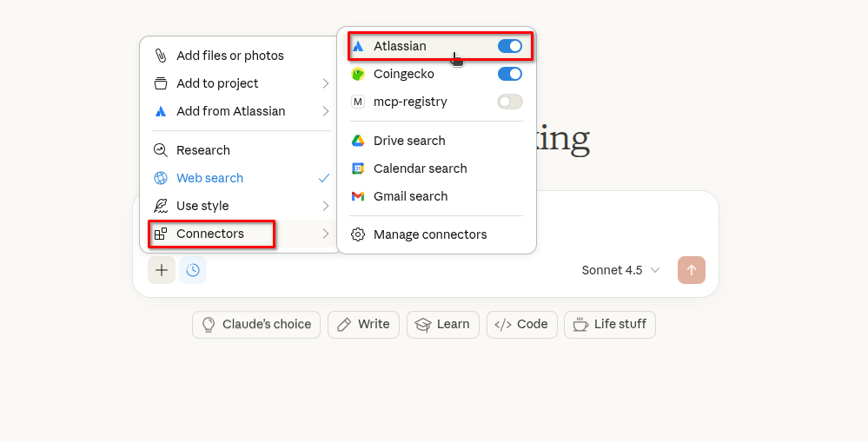Click the Add from Atlassian label
The image size is (868, 442).
pos(231,111)
